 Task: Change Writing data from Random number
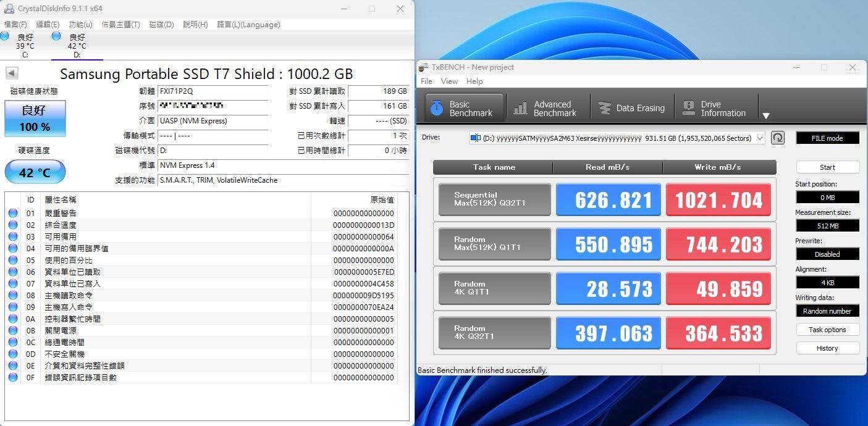click(827, 311)
